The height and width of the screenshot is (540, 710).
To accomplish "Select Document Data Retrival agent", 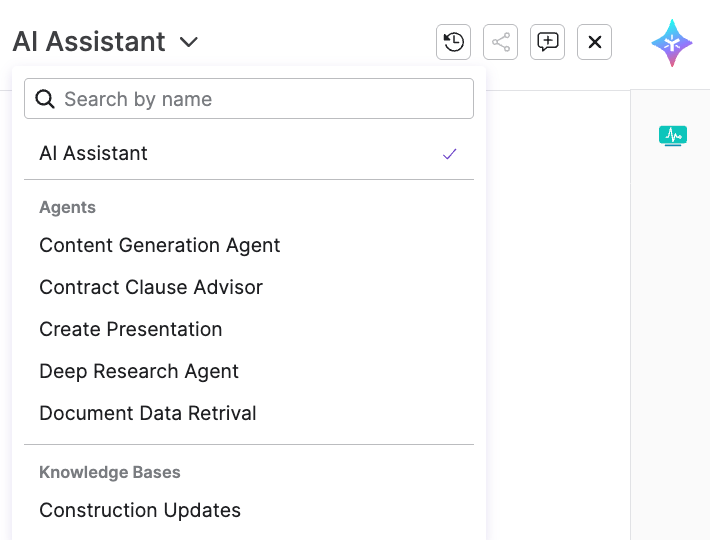I will (x=148, y=413).
